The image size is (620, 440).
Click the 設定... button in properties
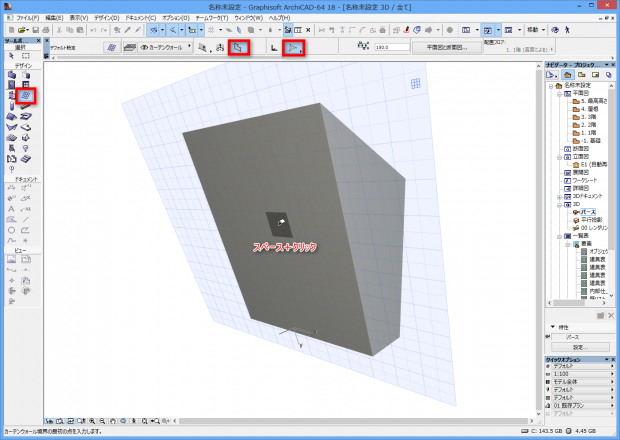click(580, 347)
